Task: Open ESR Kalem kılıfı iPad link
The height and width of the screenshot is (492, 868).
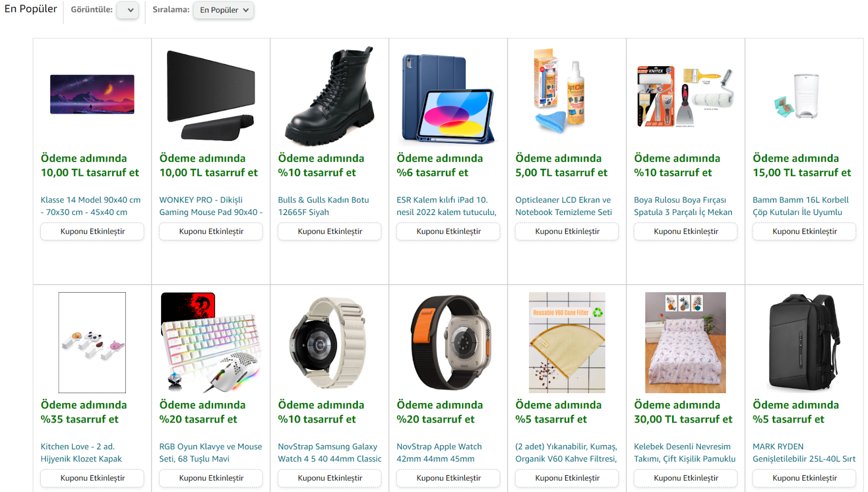Action: pos(446,206)
